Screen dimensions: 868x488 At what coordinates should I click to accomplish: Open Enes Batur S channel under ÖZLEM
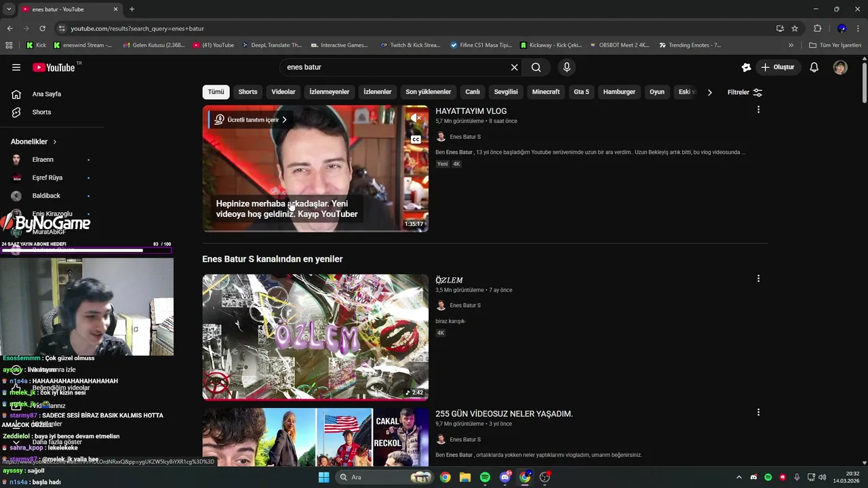pyautogui.click(x=465, y=306)
